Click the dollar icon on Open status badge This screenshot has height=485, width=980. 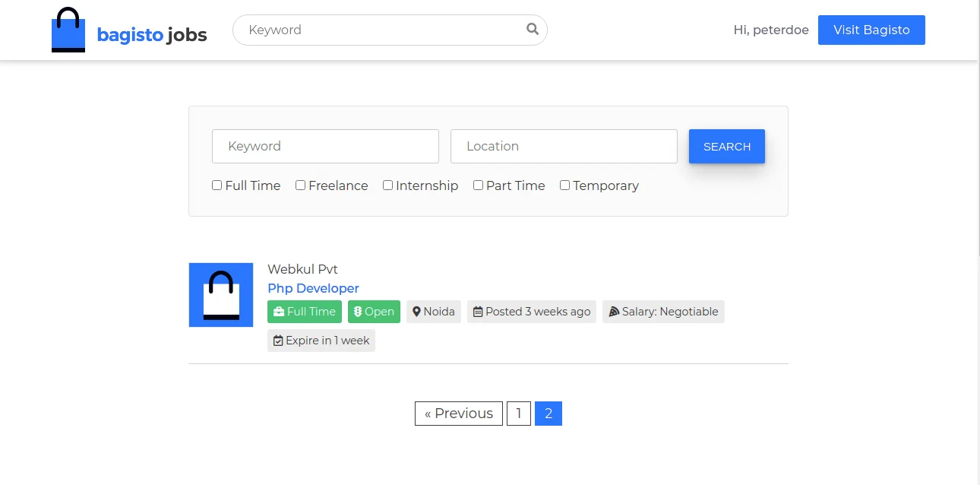[357, 311]
